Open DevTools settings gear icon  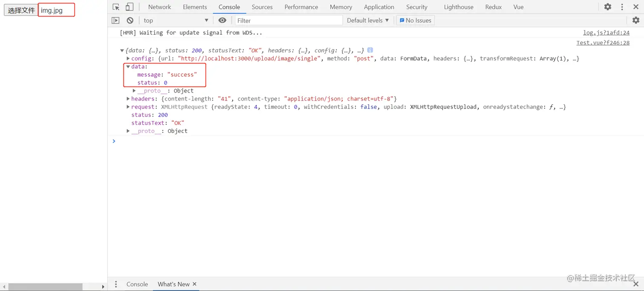pos(608,7)
